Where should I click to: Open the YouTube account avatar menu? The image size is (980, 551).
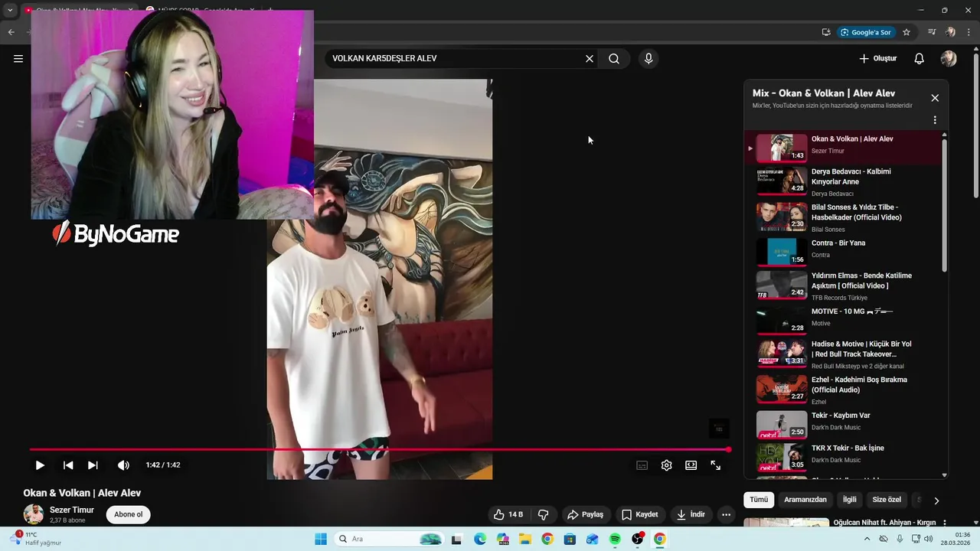click(x=949, y=58)
